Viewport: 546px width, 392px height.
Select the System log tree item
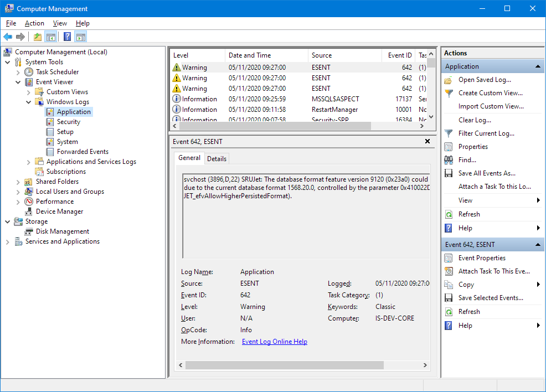tap(68, 142)
